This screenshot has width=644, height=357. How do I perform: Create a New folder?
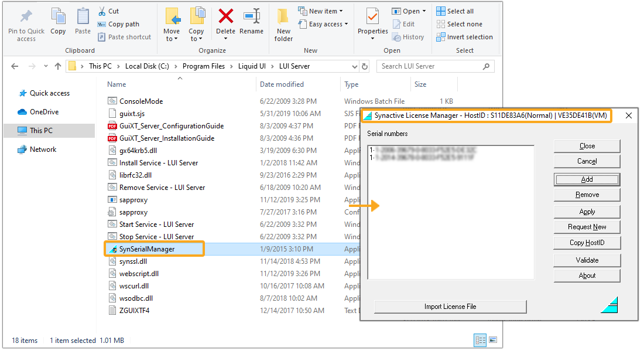[283, 25]
